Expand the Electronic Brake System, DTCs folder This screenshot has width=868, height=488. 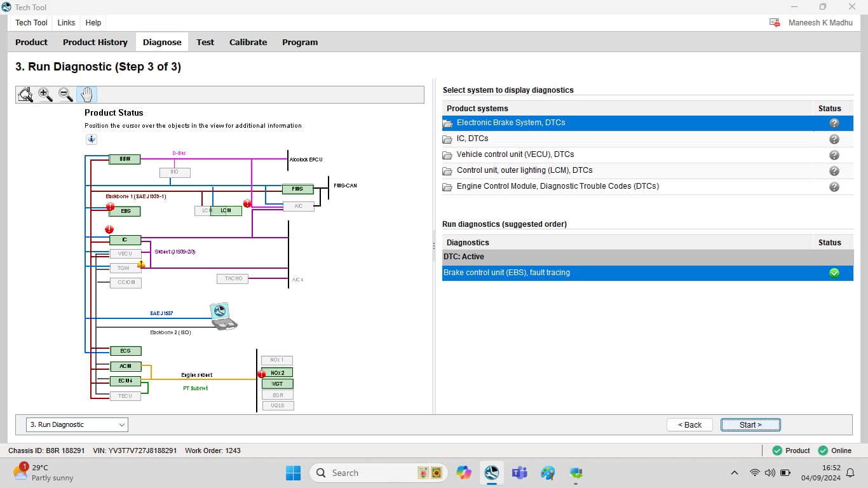[447, 123]
